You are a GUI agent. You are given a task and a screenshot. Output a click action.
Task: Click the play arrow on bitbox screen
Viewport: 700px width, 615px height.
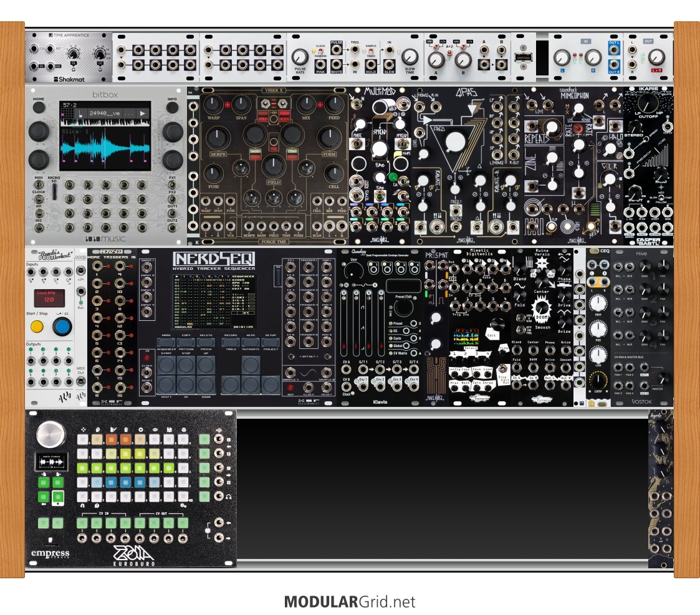tap(142, 113)
